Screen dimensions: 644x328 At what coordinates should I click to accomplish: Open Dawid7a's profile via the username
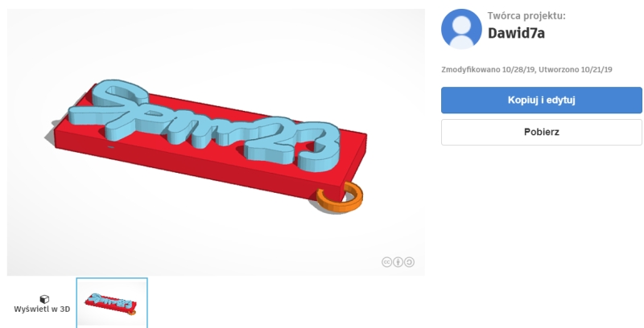click(x=516, y=33)
